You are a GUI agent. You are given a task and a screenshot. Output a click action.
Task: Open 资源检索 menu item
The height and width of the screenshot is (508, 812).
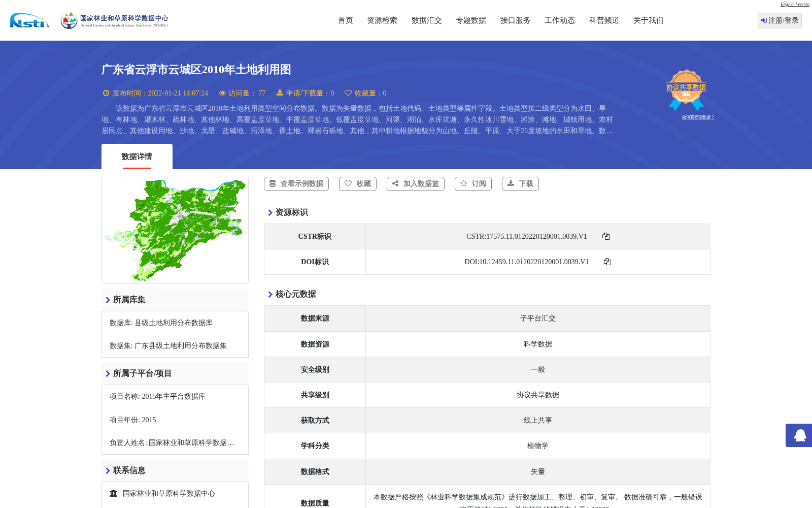[382, 20]
